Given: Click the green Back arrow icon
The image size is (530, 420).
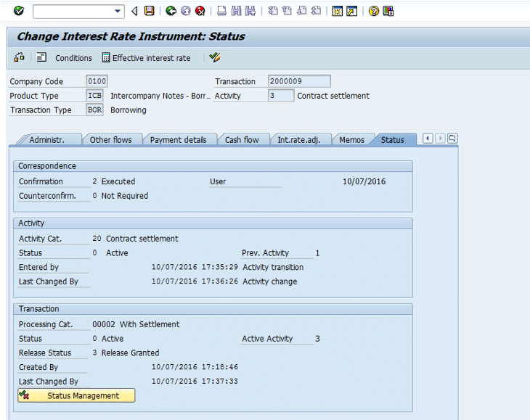Looking at the screenshot, I should pyautogui.click(x=171, y=11).
